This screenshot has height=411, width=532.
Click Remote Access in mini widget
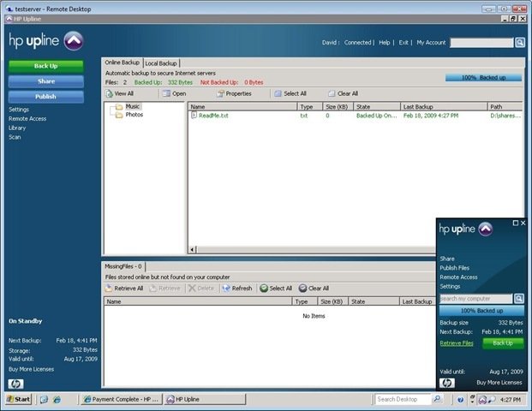[458, 277]
